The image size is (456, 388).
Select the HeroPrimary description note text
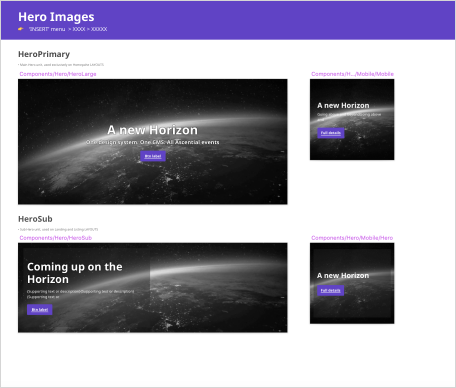(x=61, y=65)
